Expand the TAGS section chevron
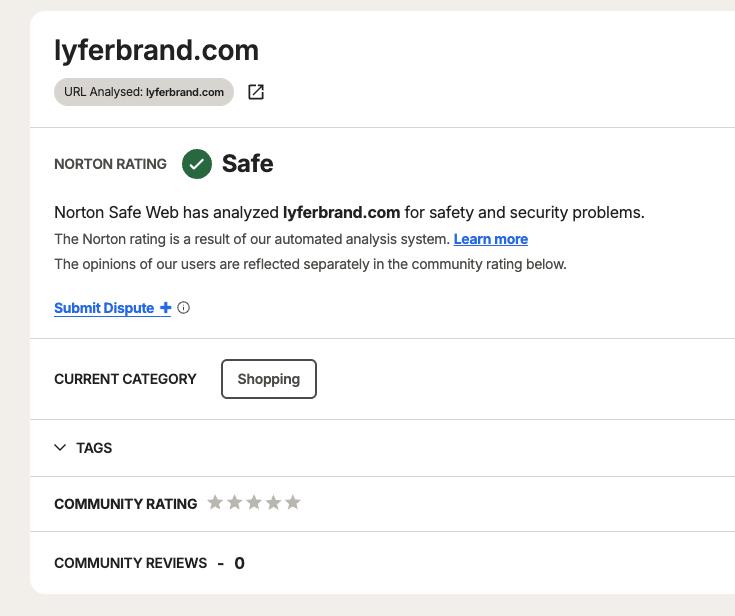The width and height of the screenshot is (735, 616). [x=60, y=448]
